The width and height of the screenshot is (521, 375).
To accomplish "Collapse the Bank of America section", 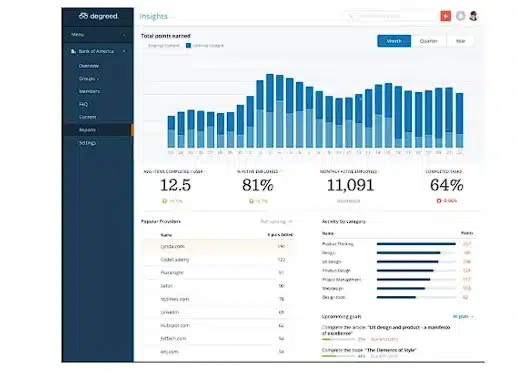I will tap(124, 51).
